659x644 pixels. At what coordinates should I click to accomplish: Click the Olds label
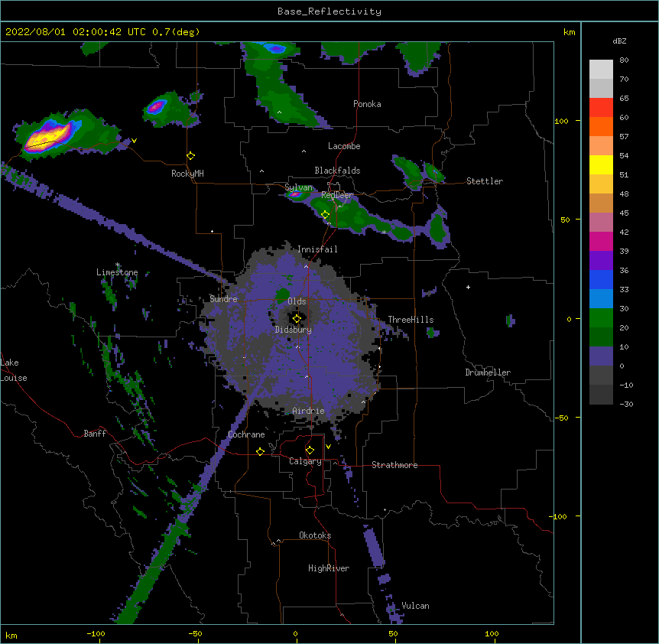pos(297,301)
